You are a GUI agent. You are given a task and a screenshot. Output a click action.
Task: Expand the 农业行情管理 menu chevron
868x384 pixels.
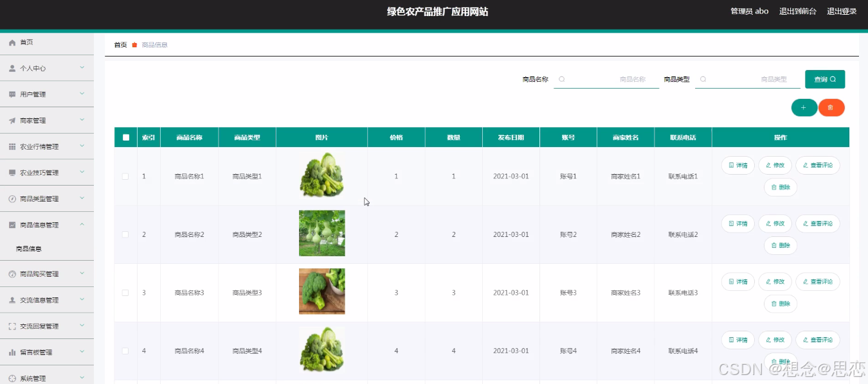[82, 146]
